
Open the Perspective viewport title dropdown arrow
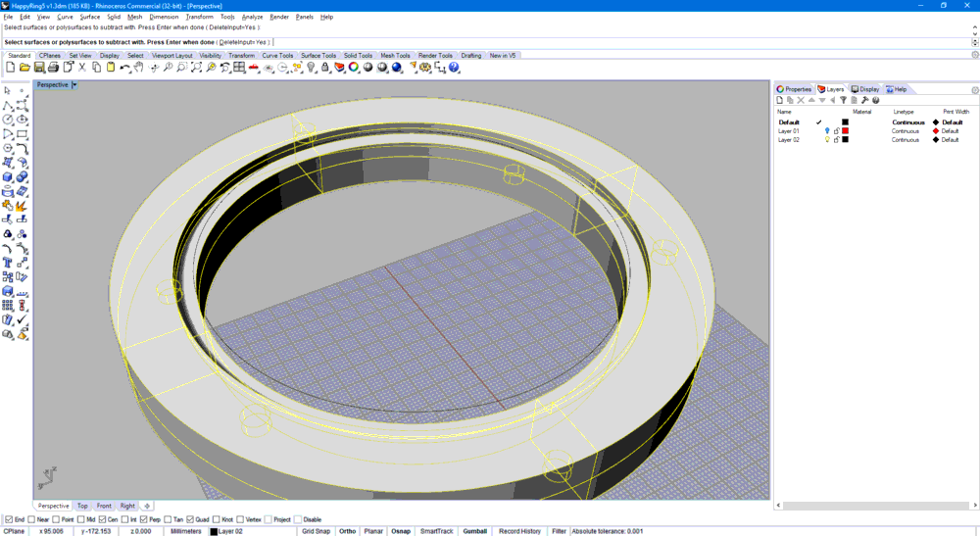pyautogui.click(x=74, y=85)
